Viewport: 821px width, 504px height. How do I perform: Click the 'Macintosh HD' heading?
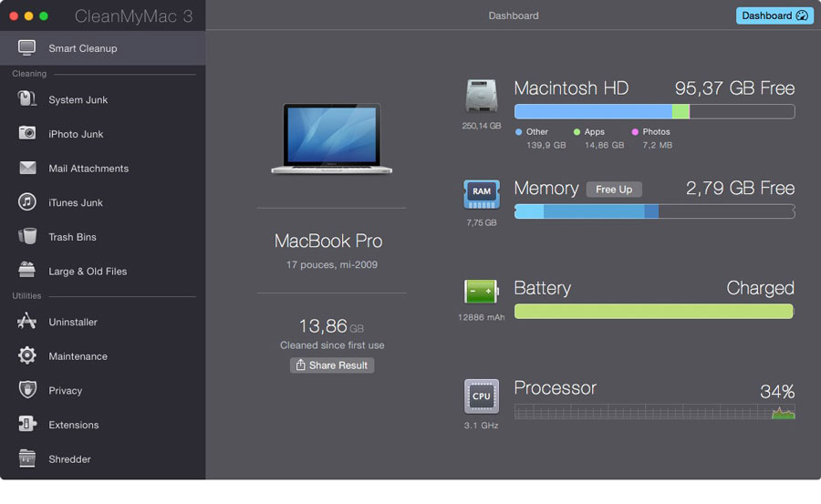point(571,87)
